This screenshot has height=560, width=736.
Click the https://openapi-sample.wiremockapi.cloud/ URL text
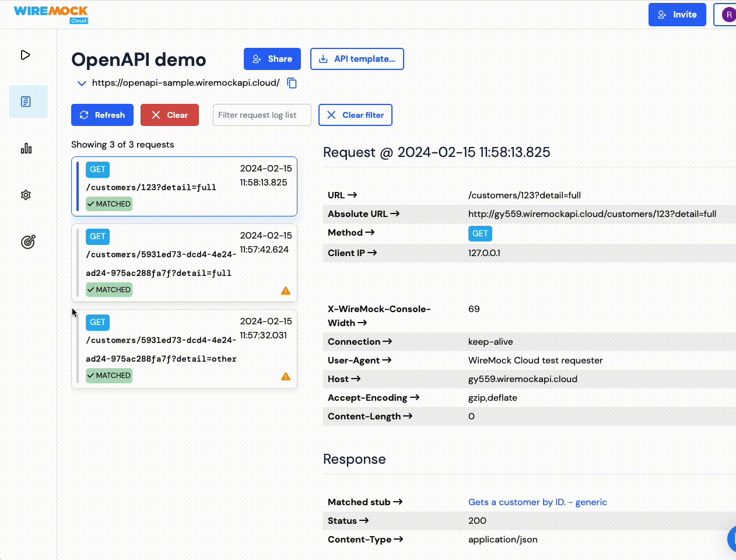pyautogui.click(x=186, y=83)
